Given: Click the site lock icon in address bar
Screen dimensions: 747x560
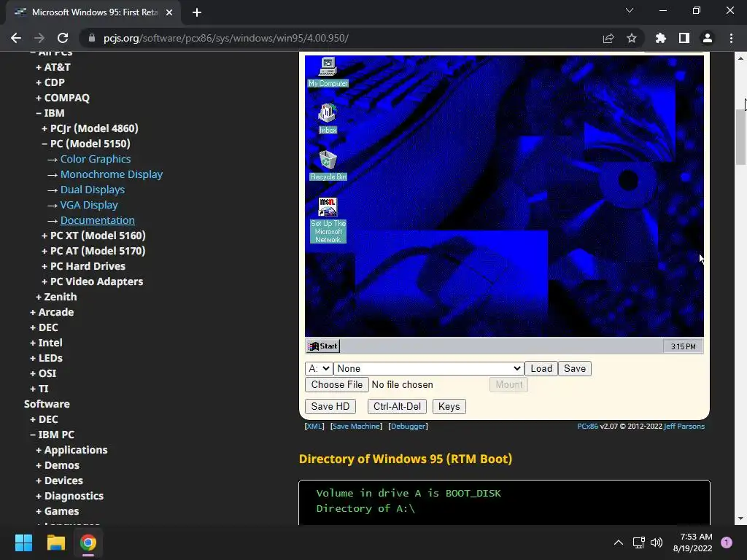Looking at the screenshot, I should point(91,38).
